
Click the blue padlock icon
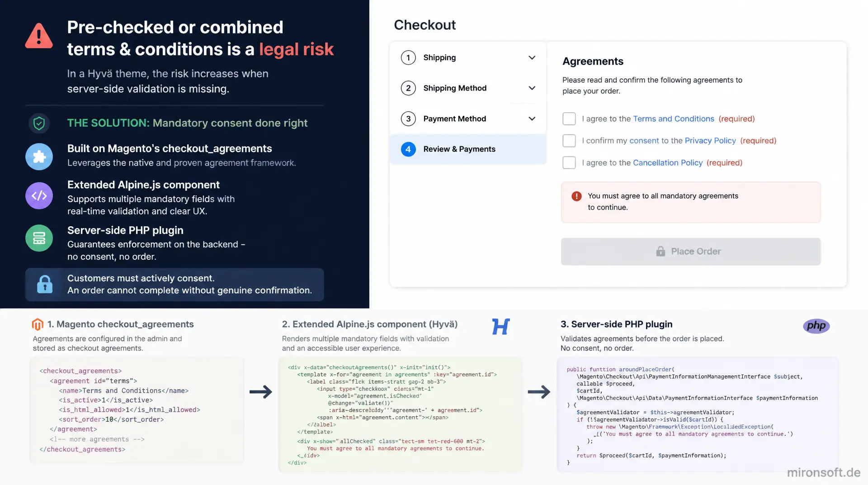pyautogui.click(x=45, y=285)
